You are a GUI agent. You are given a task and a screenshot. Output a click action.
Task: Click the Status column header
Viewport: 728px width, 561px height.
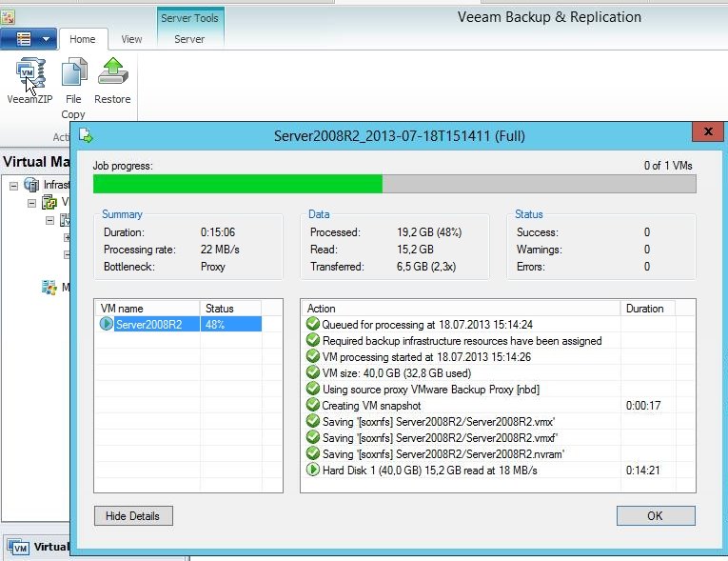coord(230,309)
